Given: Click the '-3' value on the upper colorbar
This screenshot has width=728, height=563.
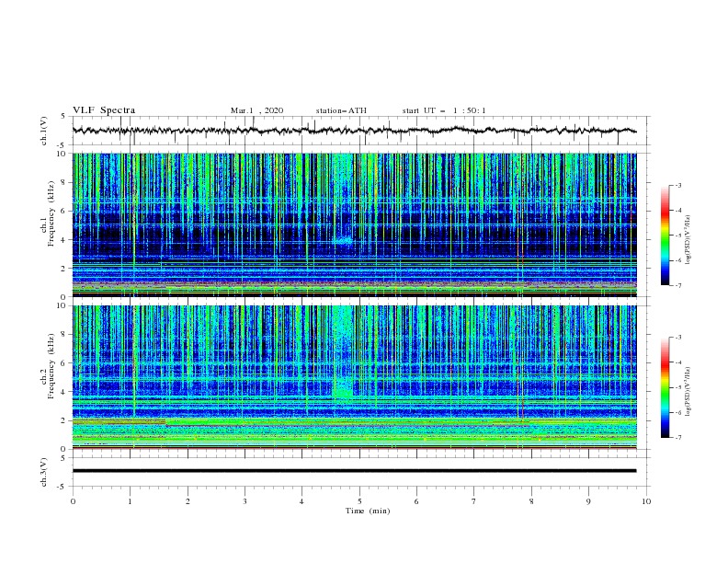Looking at the screenshot, I should [x=677, y=185].
